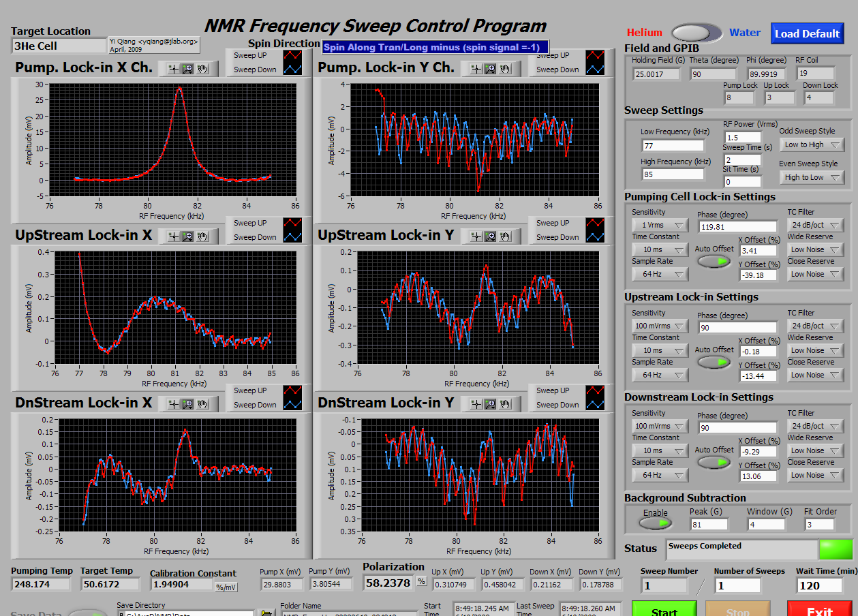
Task: Click the red Exit button
Action: coord(820,609)
